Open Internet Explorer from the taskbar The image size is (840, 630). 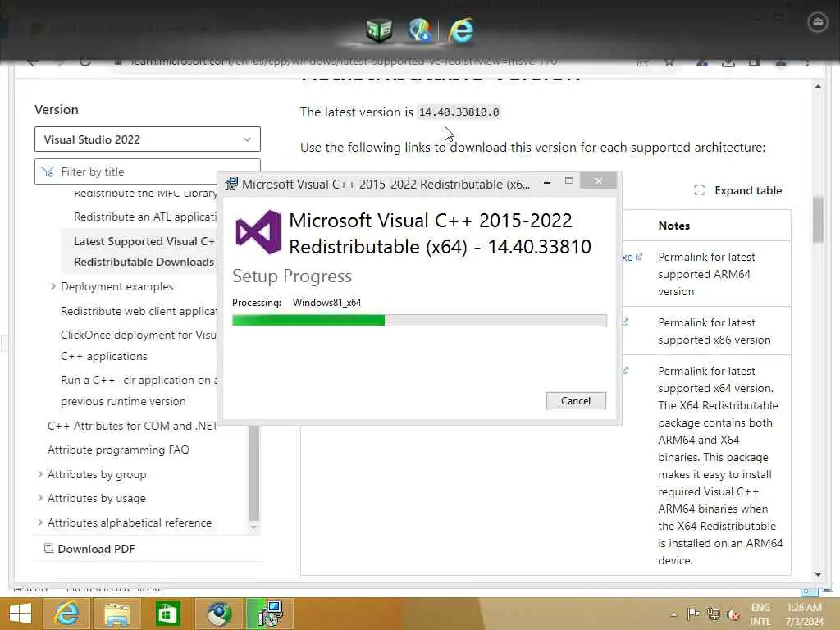point(66,614)
